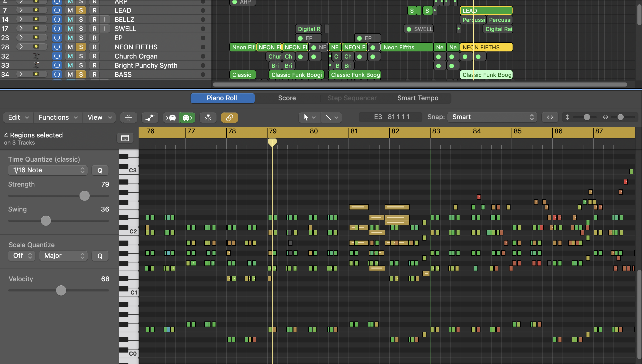The image size is (642, 364).
Task: Toggle MIDI In button in piano roll
Action: coord(171,117)
